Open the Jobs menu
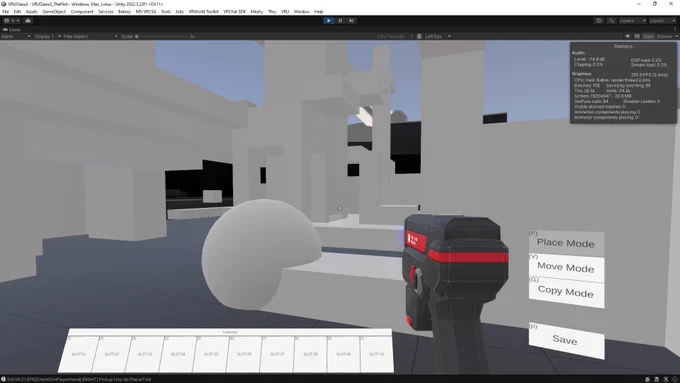 180,12
